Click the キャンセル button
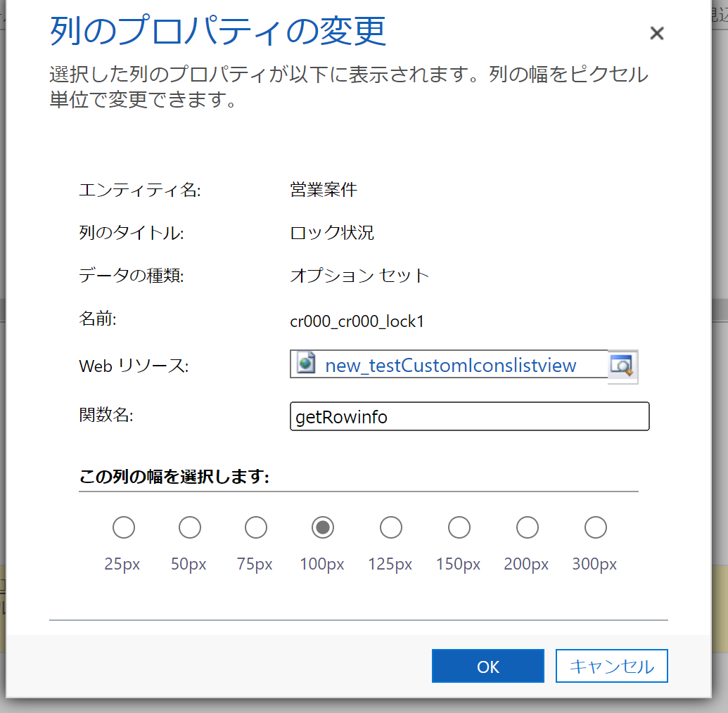Image resolution: width=728 pixels, height=713 pixels. pyautogui.click(x=611, y=666)
